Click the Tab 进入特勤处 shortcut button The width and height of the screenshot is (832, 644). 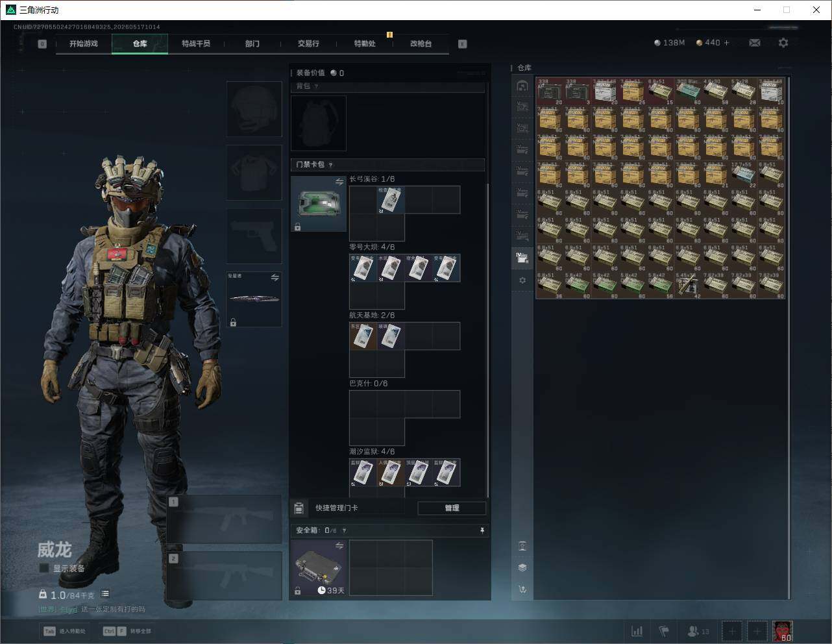click(64, 631)
